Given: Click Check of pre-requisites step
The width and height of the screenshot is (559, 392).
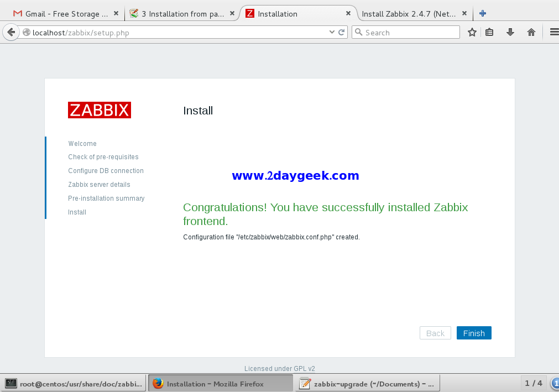Looking at the screenshot, I should 103,157.
